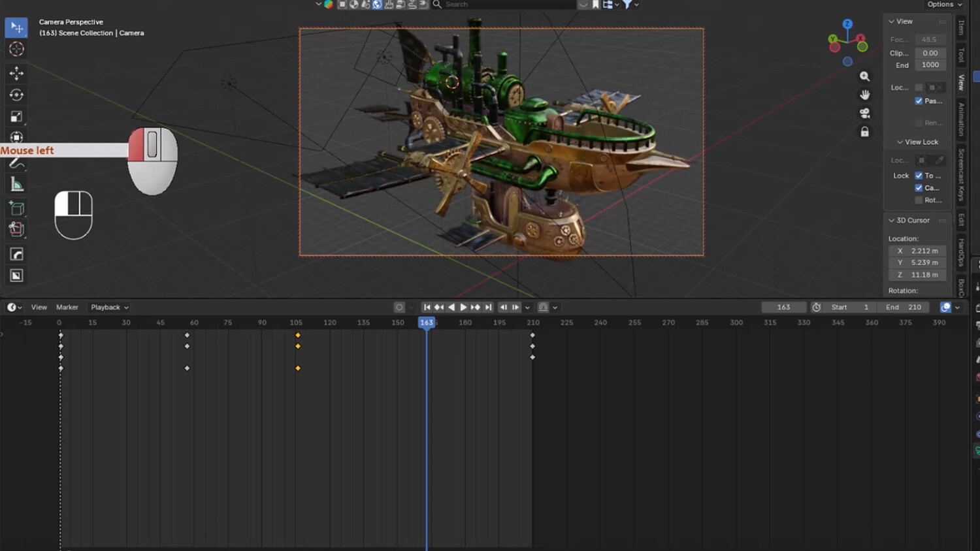Screen dimensions: 980x551
Task: Jump to the first frame
Action: tap(427, 307)
